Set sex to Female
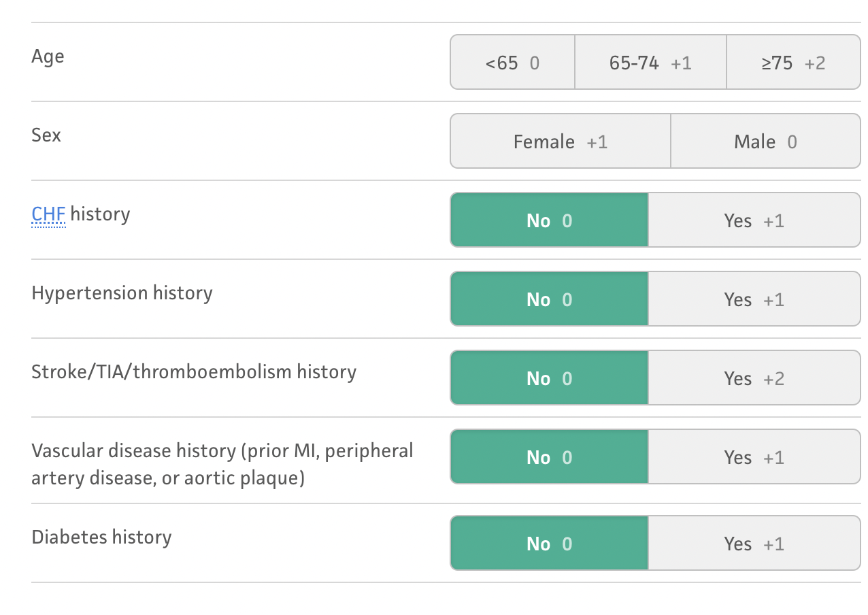This screenshot has width=868, height=615. point(561,142)
